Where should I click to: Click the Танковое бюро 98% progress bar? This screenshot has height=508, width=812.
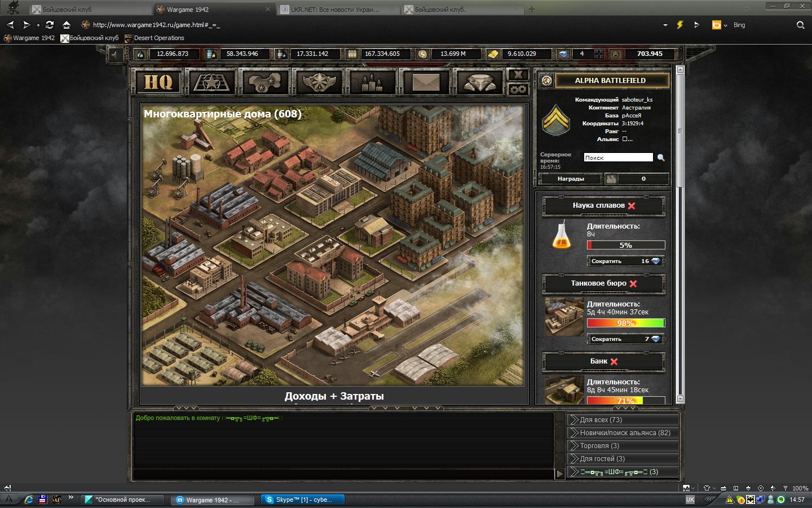coord(626,323)
